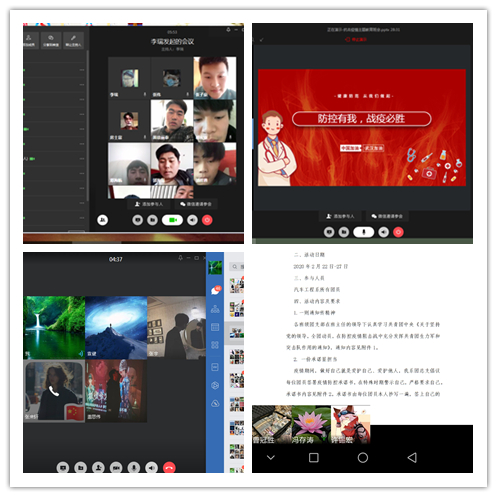Click the 添加参与人 button under the video grid
Viewport: 497px width, 497px height.
pyautogui.click(x=149, y=204)
